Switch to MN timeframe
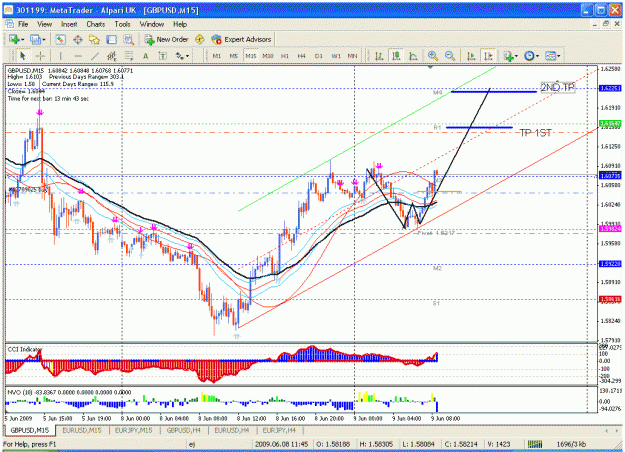Image resolution: width=625 pixels, height=452 pixels. (x=352, y=56)
